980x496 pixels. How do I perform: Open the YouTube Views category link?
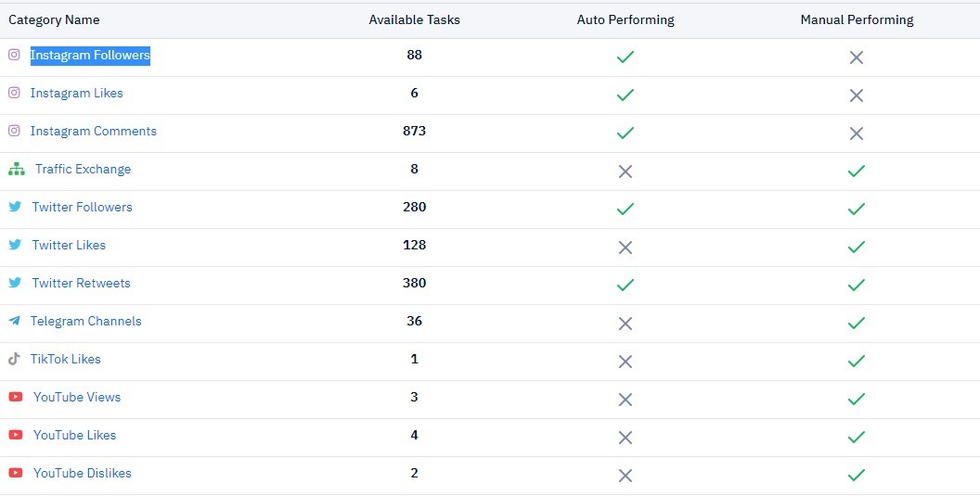(x=77, y=397)
